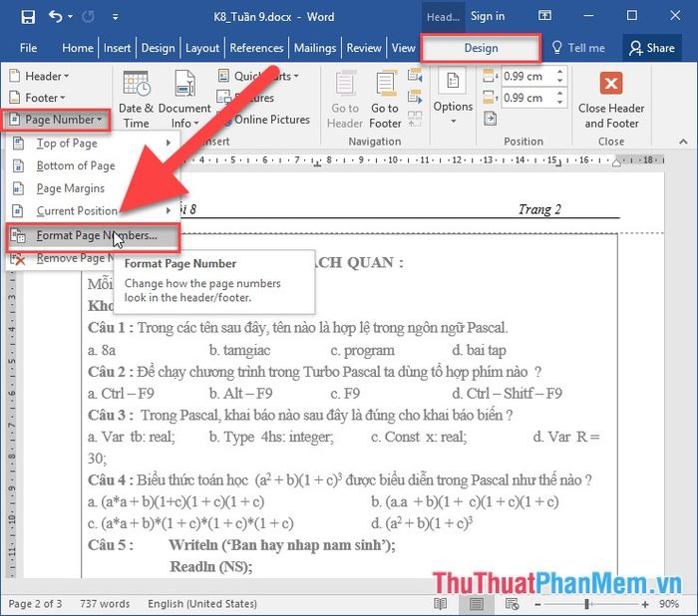698x616 pixels.
Task: Click Footer from Bottom value field
Action: click(527, 98)
